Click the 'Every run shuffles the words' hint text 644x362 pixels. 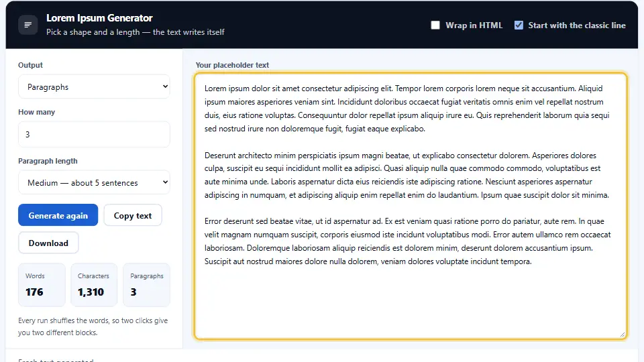tap(93, 326)
